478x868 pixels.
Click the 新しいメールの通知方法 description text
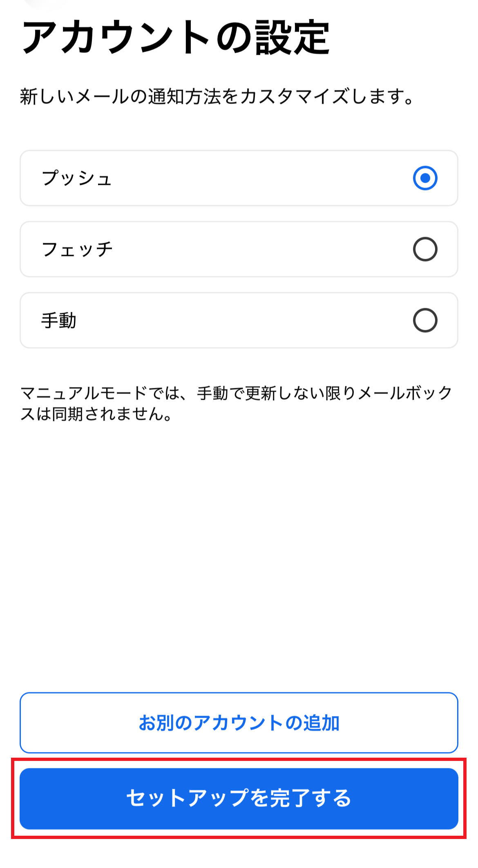click(x=217, y=97)
